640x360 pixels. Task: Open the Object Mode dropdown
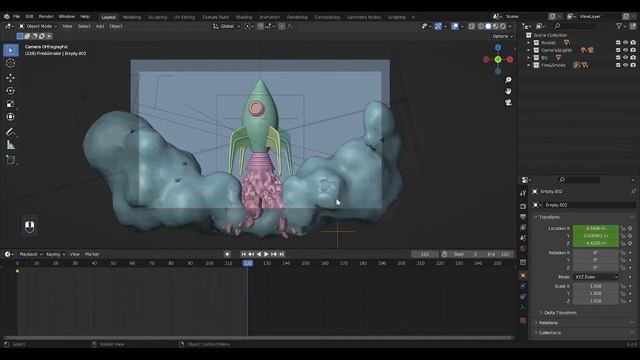tap(38, 26)
